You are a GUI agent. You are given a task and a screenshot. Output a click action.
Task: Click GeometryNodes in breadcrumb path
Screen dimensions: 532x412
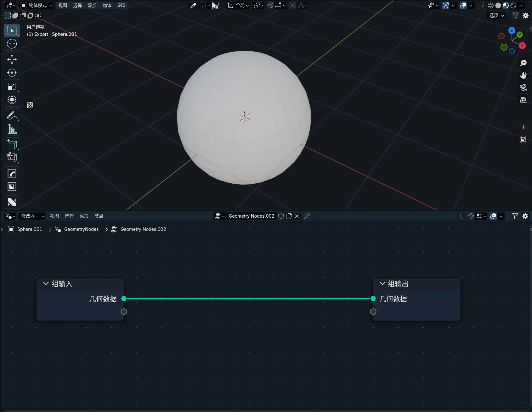tap(81, 229)
